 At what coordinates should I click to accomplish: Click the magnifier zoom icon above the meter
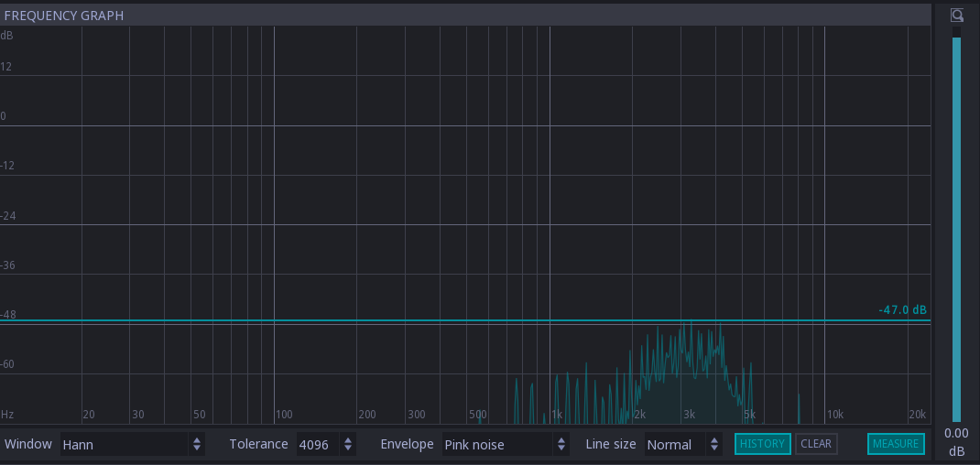click(957, 15)
